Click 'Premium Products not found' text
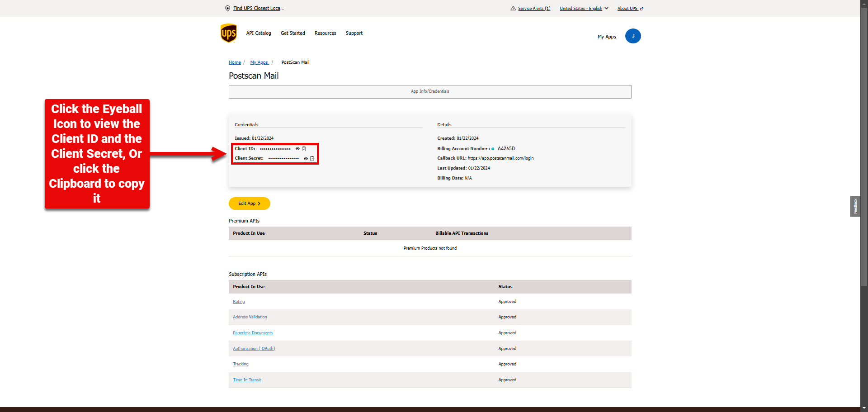The width and height of the screenshot is (868, 412). [430, 248]
